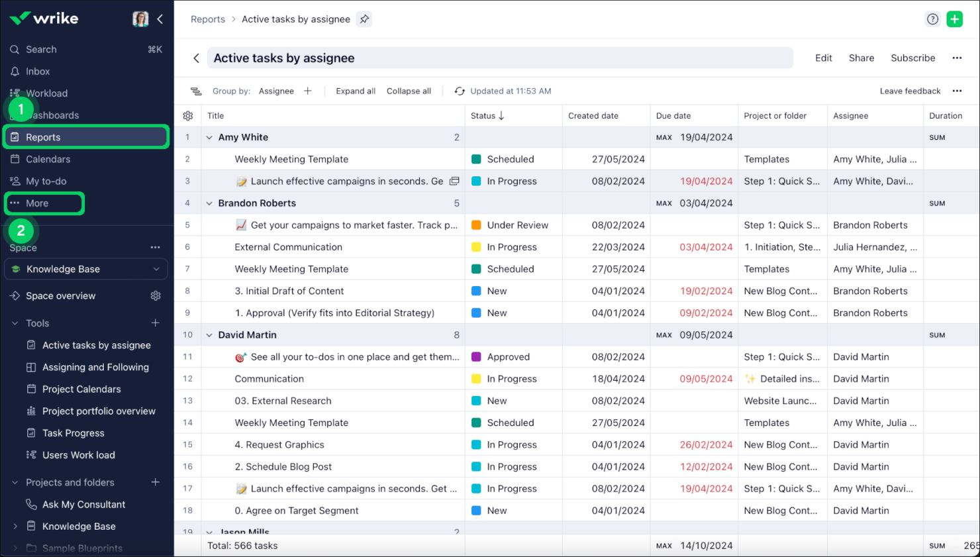The width and height of the screenshot is (980, 557).
Task: Refresh the report with the sync icon
Action: click(460, 91)
